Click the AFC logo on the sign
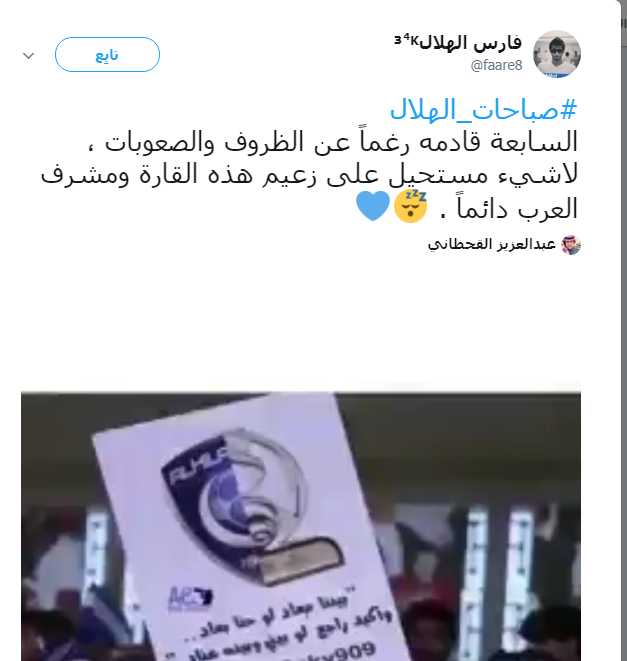The image size is (627, 661). 189,599
